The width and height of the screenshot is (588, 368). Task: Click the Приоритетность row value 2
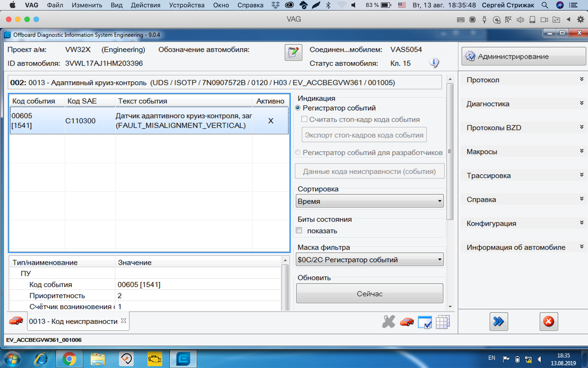coord(119,295)
